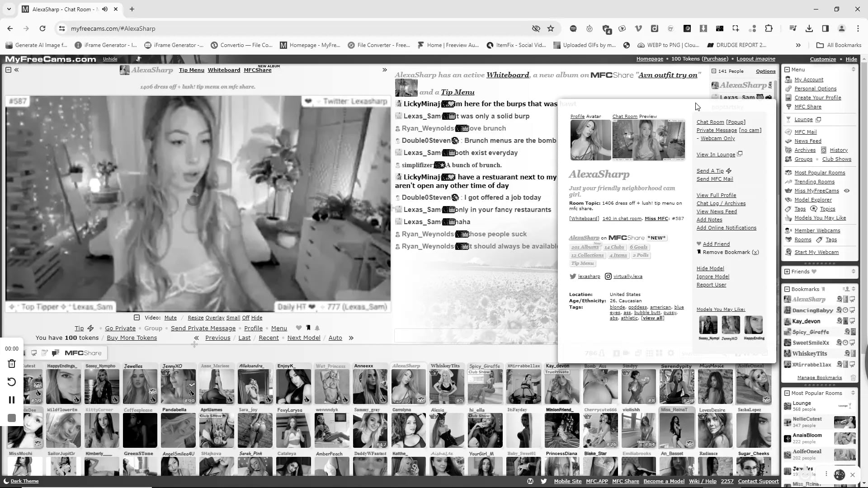868x488 pixels.
Task: Click the notification bell icon under video
Action: pyautogui.click(x=317, y=328)
